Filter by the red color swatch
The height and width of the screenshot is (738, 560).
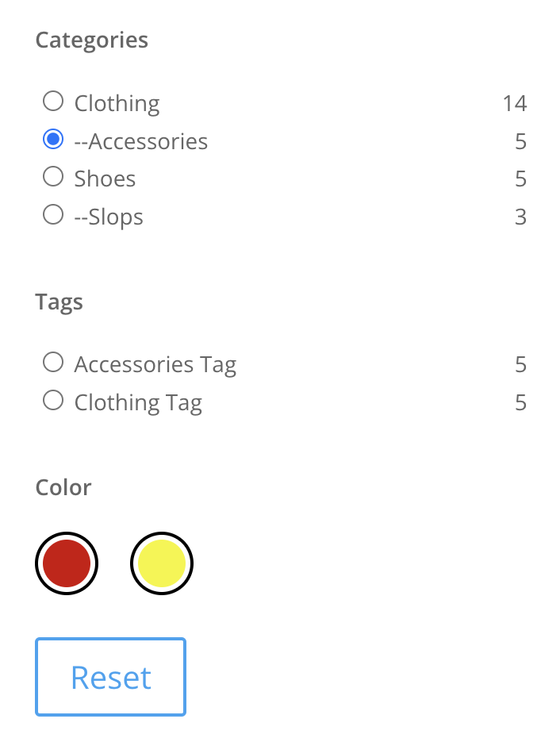(x=67, y=563)
